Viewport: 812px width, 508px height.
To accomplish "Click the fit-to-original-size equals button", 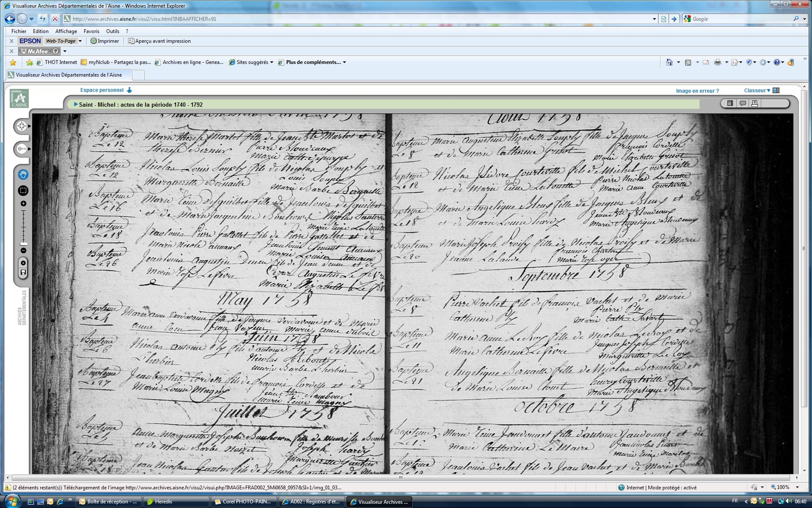I will point(23,263).
